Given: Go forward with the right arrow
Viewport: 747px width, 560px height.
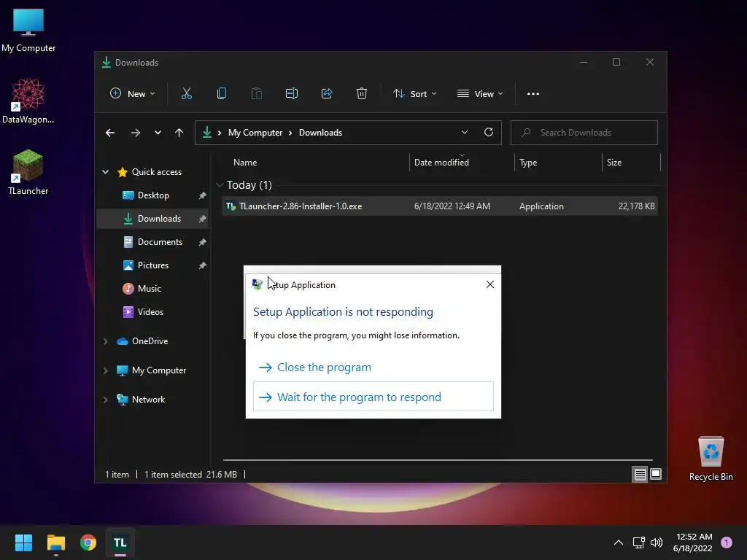Looking at the screenshot, I should point(135,133).
